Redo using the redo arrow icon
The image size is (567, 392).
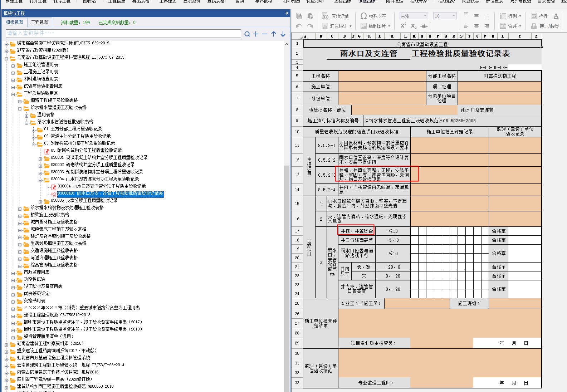coord(310,26)
